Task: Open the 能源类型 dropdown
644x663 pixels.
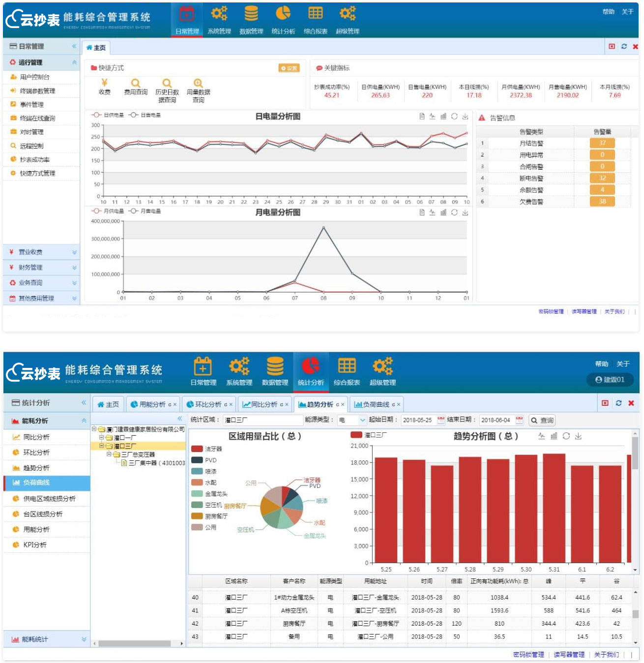Action: pos(362,420)
